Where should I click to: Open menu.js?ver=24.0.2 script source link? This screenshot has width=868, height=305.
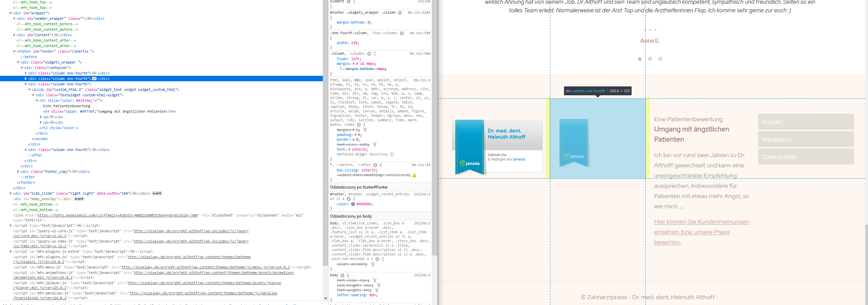206,267
